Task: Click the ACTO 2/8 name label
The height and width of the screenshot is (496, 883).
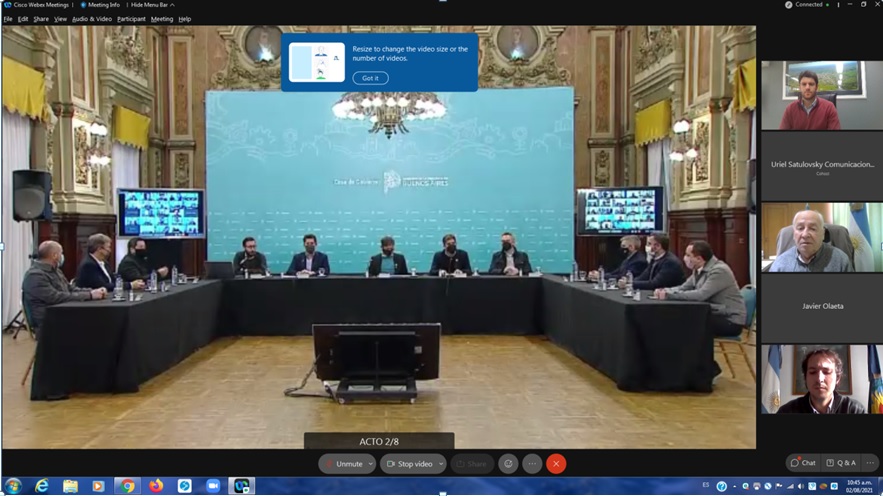Action: click(x=379, y=441)
